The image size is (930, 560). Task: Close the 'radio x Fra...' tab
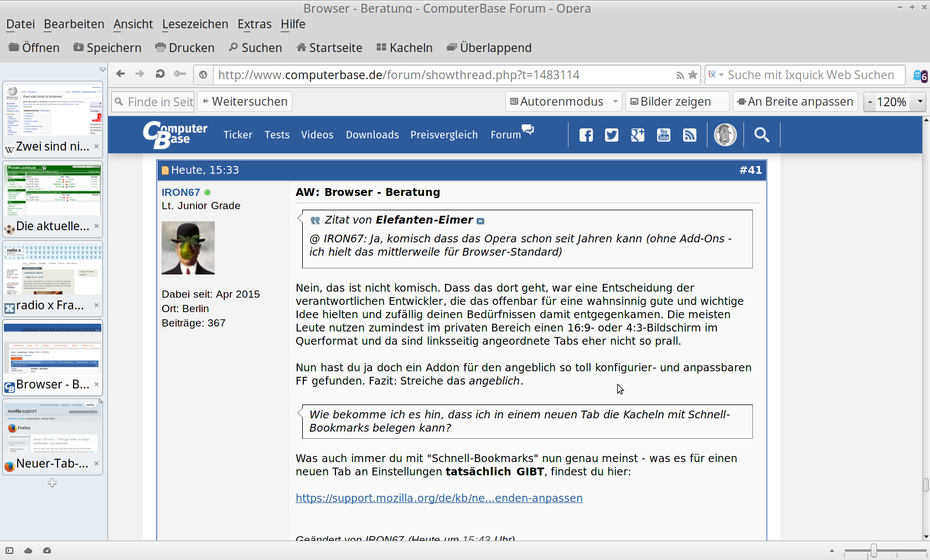[96, 305]
